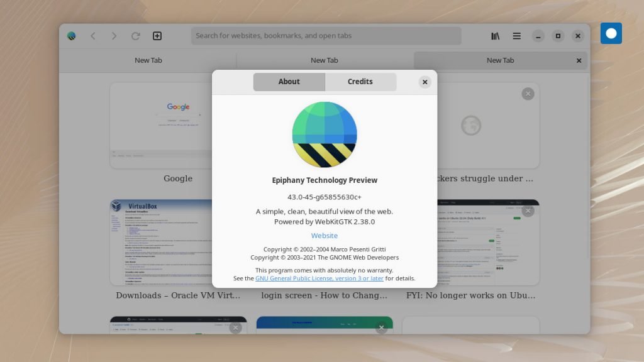This screenshot has height=362, width=644.
Task: Go forward with the forward arrow
Action: tap(114, 36)
